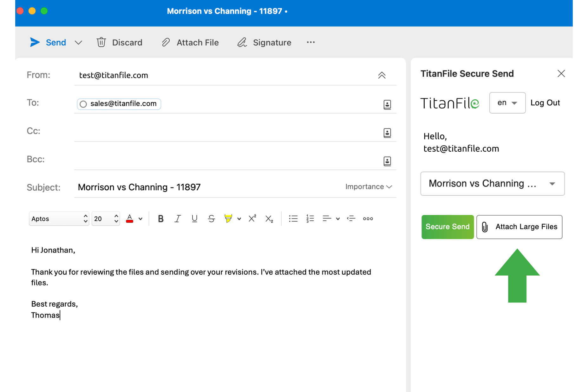Insert a numbered list

[x=310, y=219]
